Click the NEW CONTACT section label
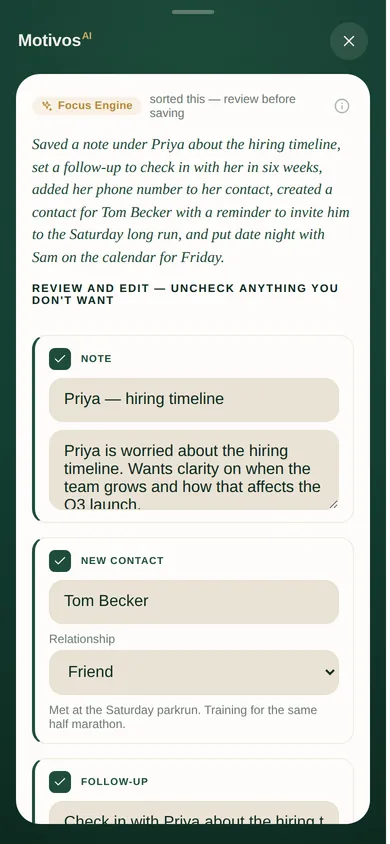Viewport: 390px width, 844px height. pyautogui.click(x=122, y=561)
